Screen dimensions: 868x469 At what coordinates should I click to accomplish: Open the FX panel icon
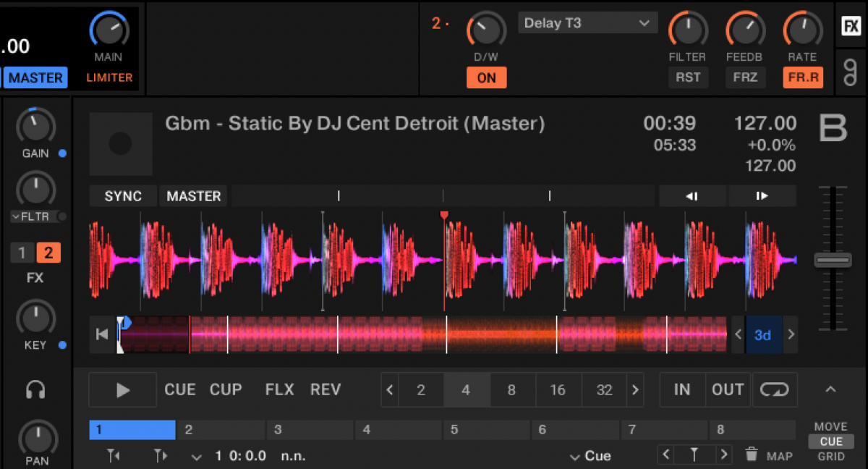[851, 27]
